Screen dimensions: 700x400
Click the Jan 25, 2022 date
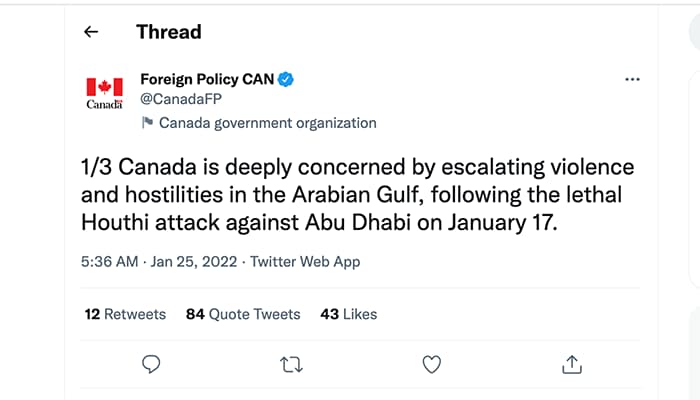point(194,262)
